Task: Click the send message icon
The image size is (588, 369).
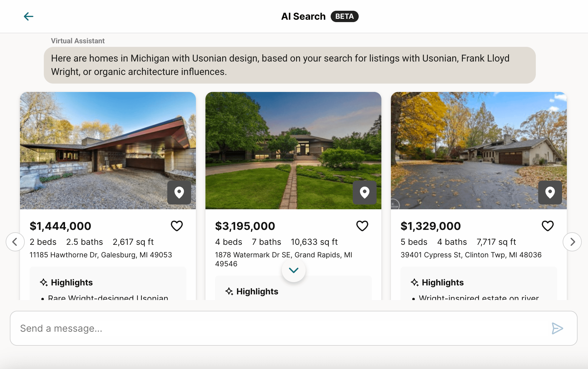Action: (x=557, y=328)
